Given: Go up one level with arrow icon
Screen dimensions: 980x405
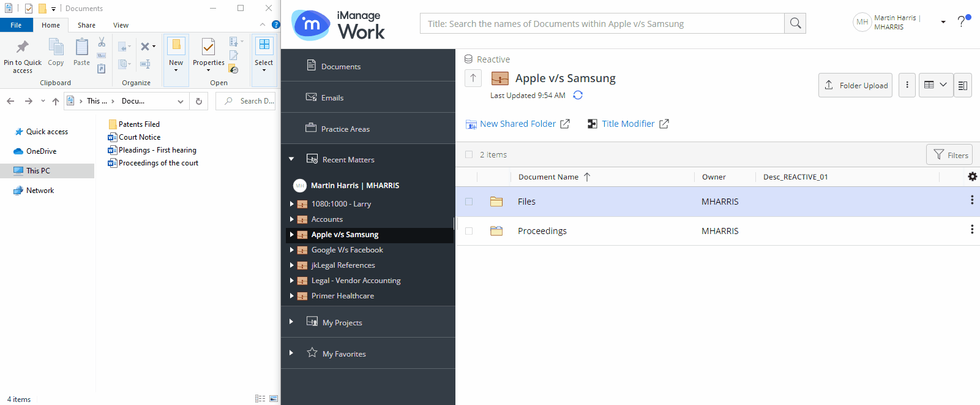Looking at the screenshot, I should pyautogui.click(x=473, y=78).
